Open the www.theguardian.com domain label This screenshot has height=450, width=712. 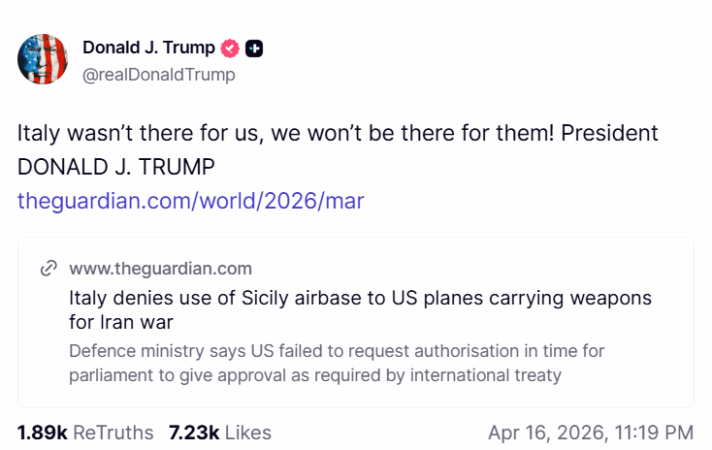(160, 268)
